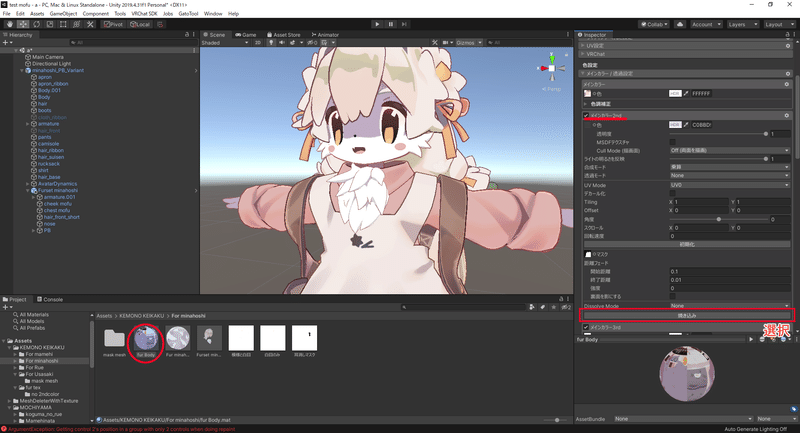Click the Hierarchy panel lock icon
The width and height of the screenshot is (800, 433).
coord(187,35)
